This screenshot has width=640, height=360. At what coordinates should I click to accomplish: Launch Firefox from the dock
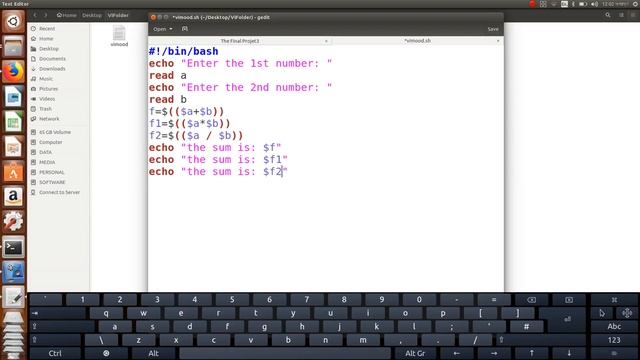(13, 71)
